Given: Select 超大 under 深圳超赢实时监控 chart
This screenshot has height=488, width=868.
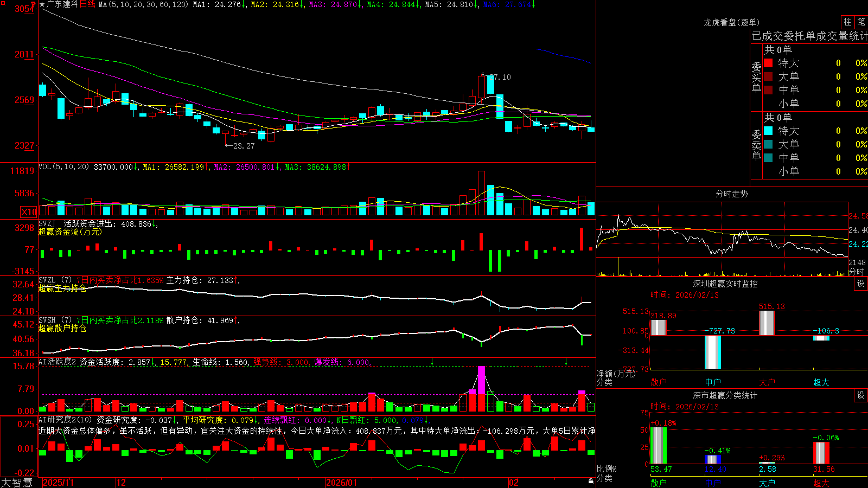Looking at the screenshot, I should tap(821, 382).
